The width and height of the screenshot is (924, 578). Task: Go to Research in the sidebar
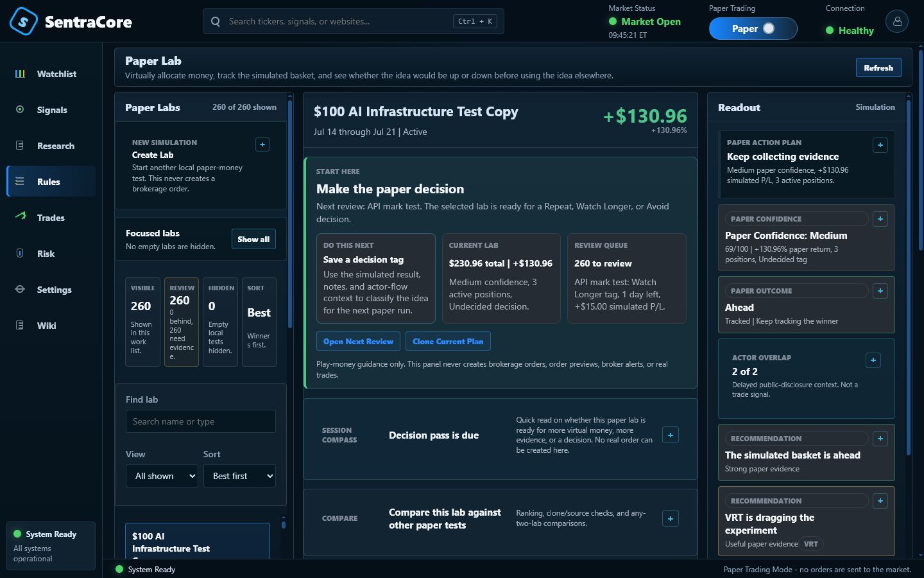pos(51,146)
